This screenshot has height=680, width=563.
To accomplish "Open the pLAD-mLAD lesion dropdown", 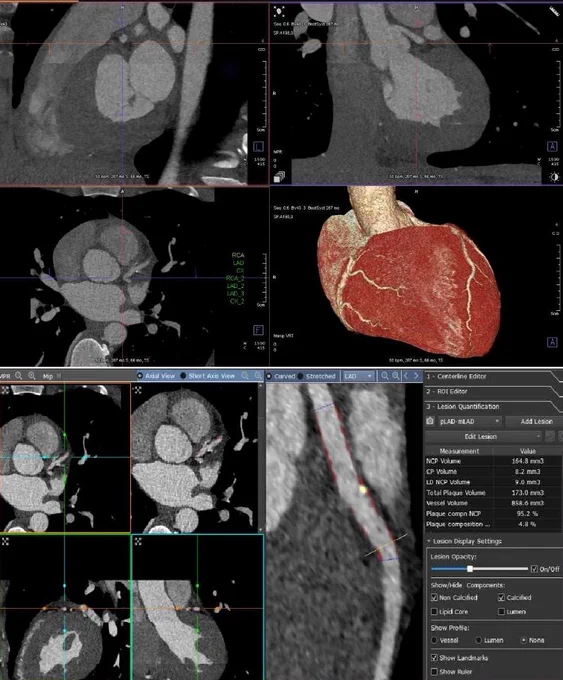I will click(469, 421).
